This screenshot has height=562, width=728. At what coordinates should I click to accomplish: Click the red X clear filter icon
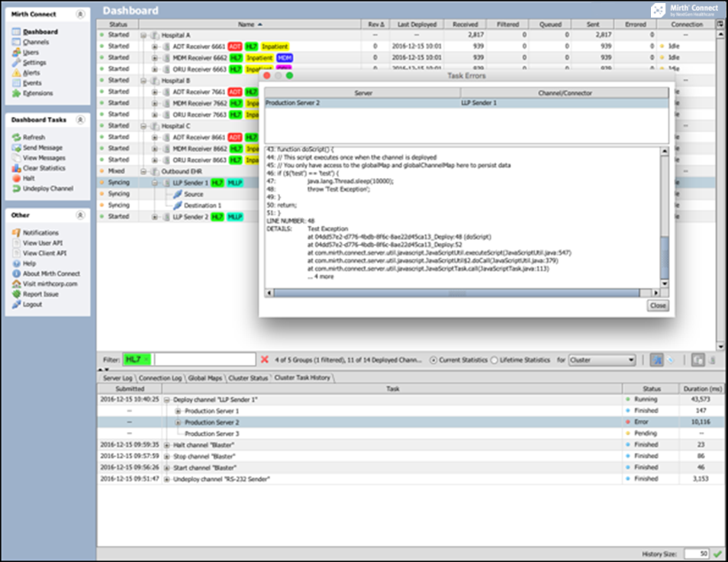click(264, 360)
